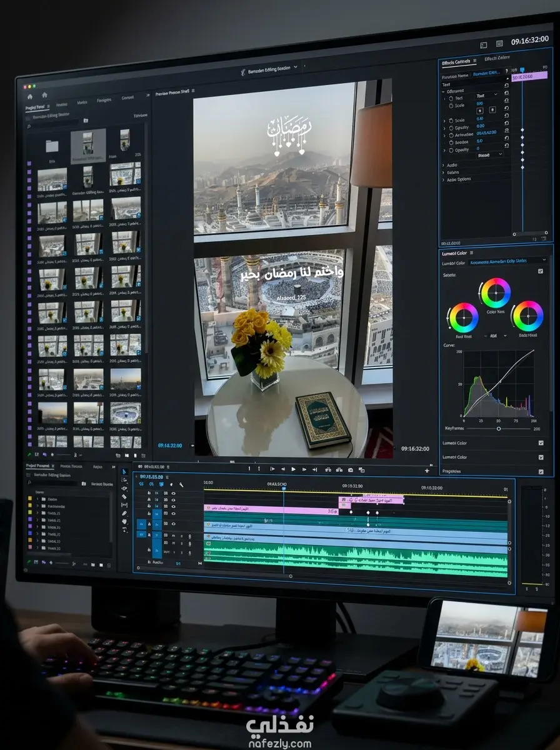The height and width of the screenshot is (750, 560).
Task: Expand the Colors section under Audio
Action: coord(444,172)
